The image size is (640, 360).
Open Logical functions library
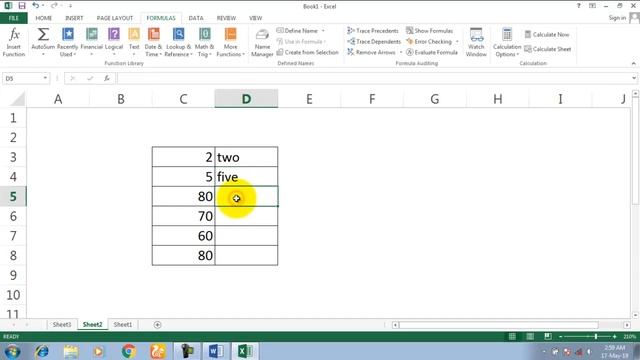coord(114,42)
